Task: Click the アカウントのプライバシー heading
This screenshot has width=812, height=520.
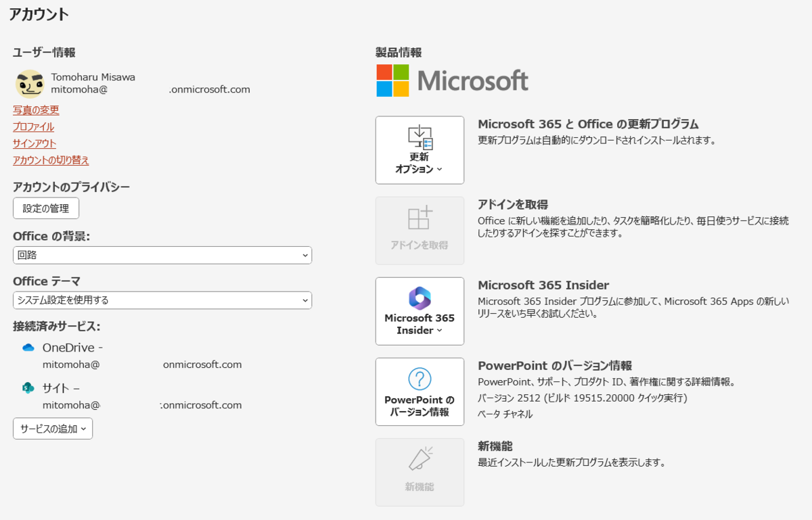Action: [x=71, y=187]
